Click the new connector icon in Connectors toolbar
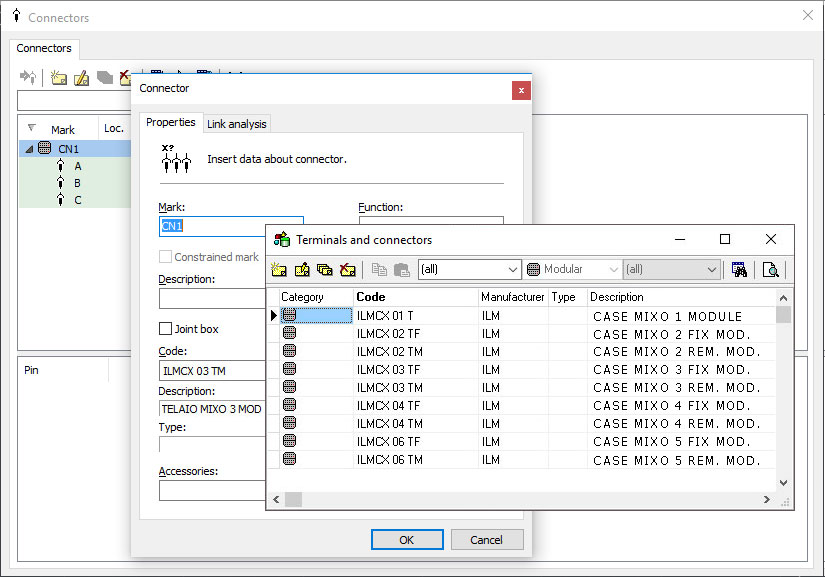The image size is (825, 577). pos(58,78)
